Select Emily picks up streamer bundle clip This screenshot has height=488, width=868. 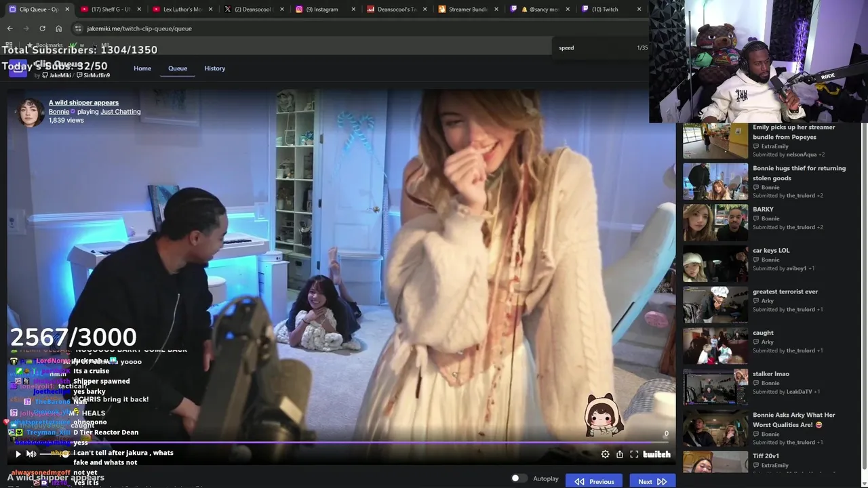(715, 140)
